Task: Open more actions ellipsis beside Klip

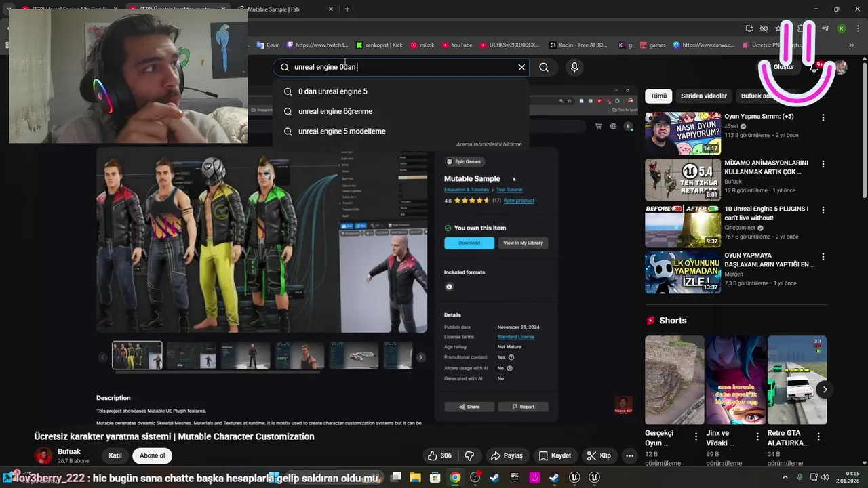Action: click(x=630, y=455)
